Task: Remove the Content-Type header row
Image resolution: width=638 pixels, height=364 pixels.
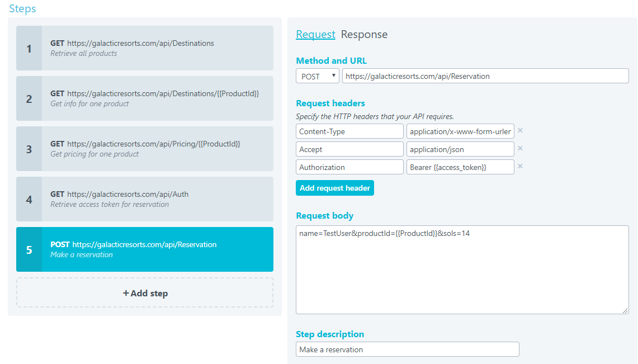Action: [520, 131]
